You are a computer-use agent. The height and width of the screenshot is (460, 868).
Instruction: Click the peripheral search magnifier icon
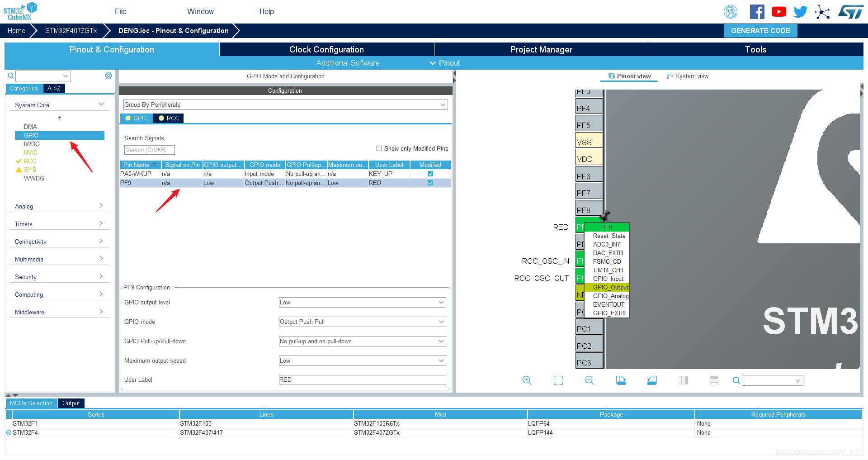11,76
